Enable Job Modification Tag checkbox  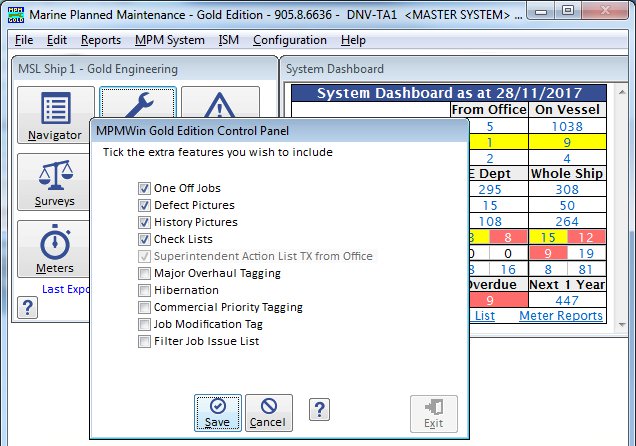144,324
